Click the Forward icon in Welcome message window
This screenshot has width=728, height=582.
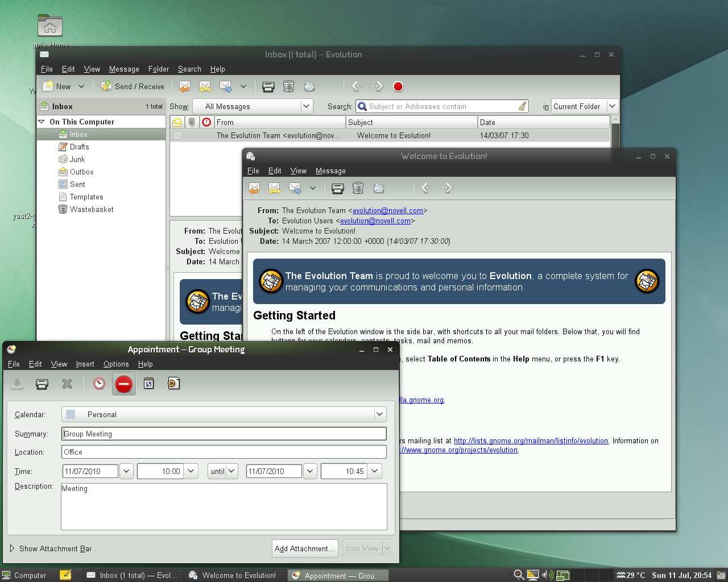click(295, 188)
